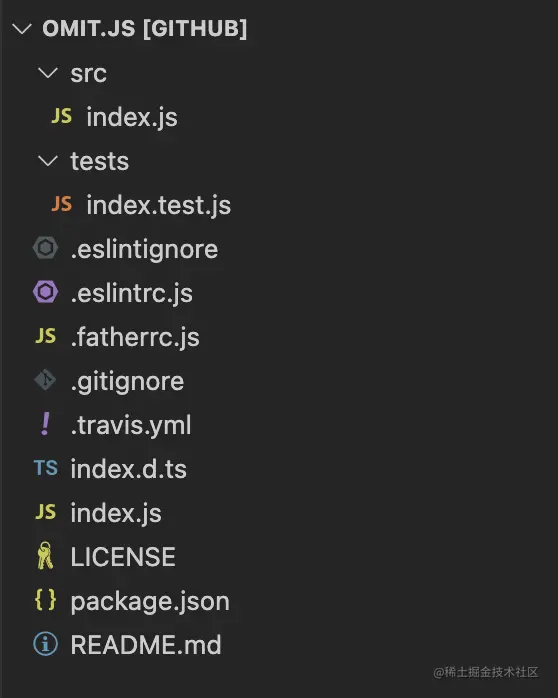The image size is (558, 698).
Task: Select the package.json file
Action: [150, 601]
